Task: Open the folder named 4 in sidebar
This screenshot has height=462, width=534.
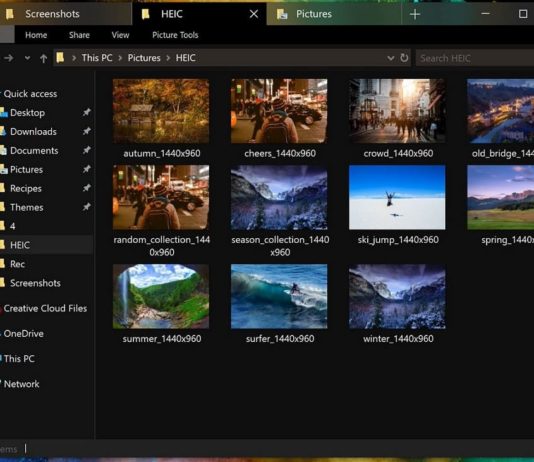Action: tap(13, 226)
